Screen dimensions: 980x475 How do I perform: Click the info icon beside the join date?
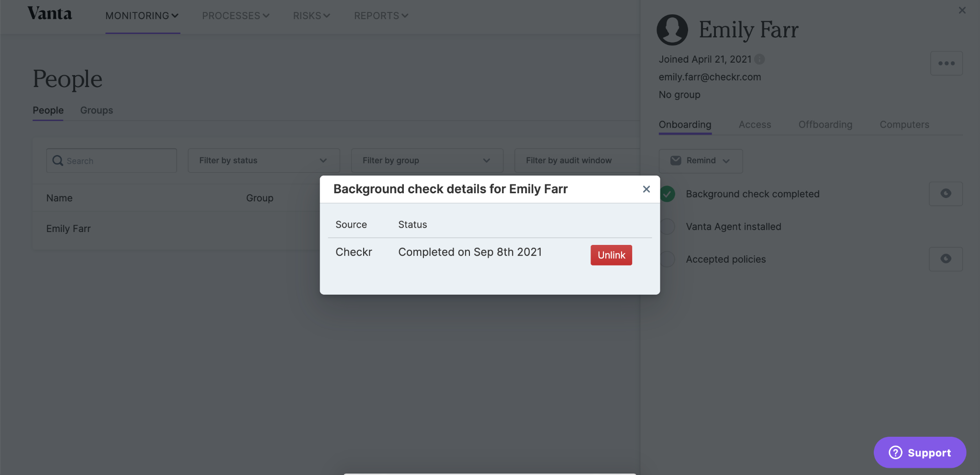point(759,59)
